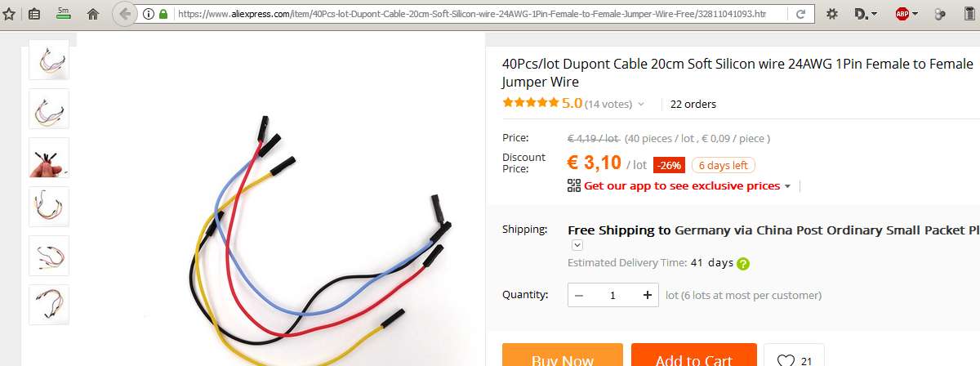Open the help icon beside delivery time
The image size is (980, 366).
pos(743,263)
